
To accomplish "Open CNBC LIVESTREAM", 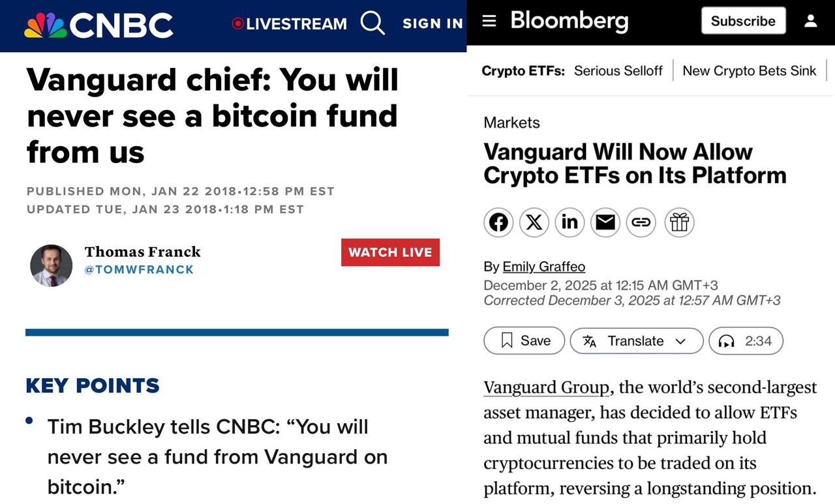I will pos(290,24).
